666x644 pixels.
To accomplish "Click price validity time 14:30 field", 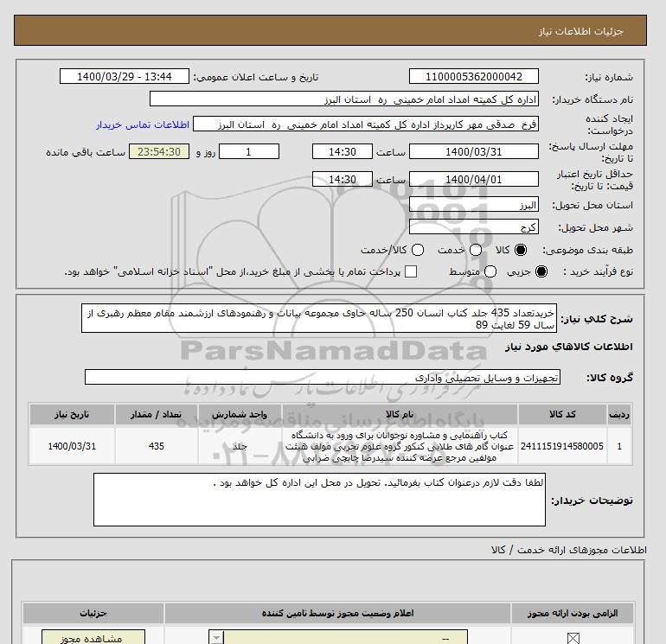I will click(x=343, y=179).
